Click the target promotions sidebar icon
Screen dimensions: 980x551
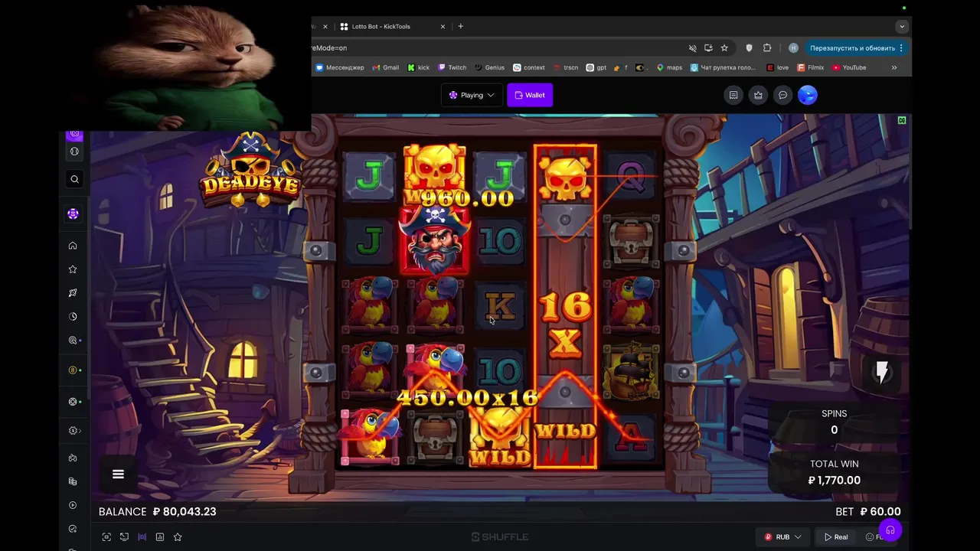(x=73, y=341)
